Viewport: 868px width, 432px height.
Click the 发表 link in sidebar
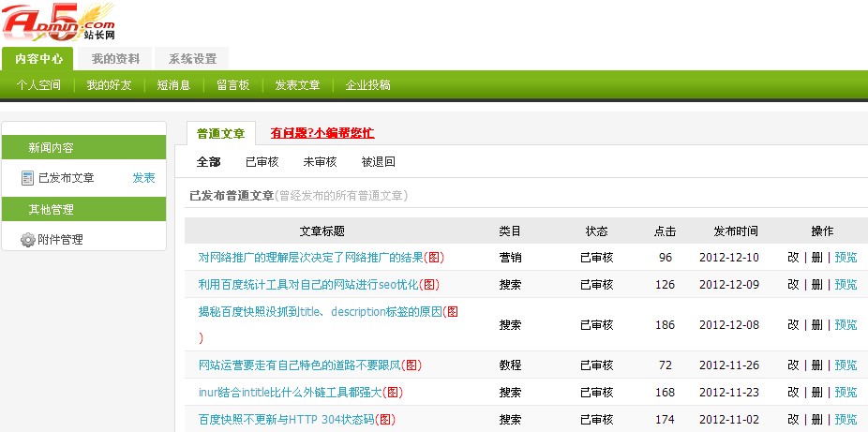[143, 178]
